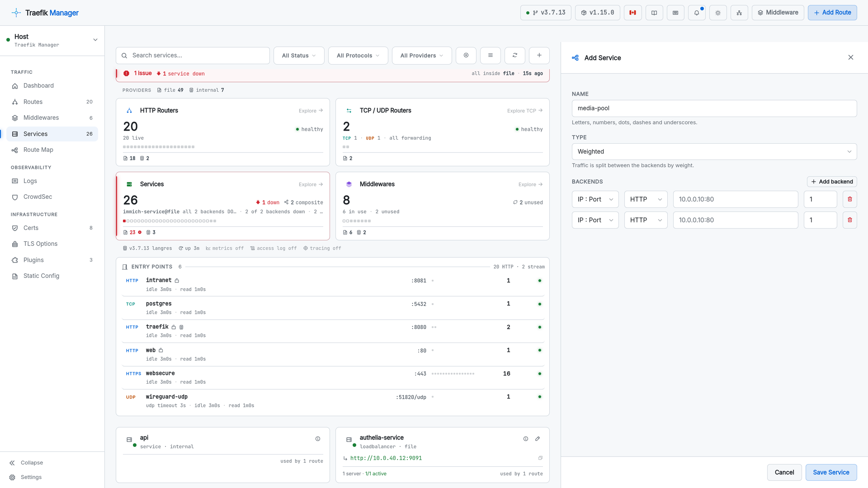Open Logs in sidebar

pos(52,181)
